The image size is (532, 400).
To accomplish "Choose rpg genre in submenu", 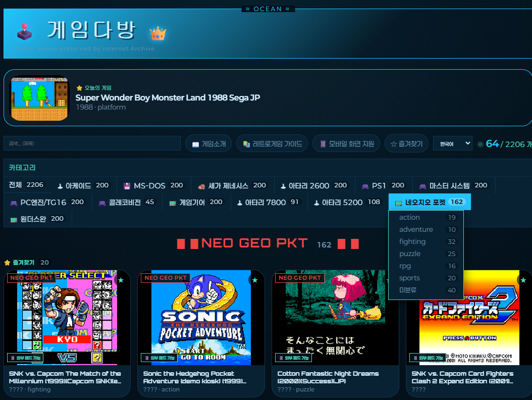I will [x=426, y=266].
